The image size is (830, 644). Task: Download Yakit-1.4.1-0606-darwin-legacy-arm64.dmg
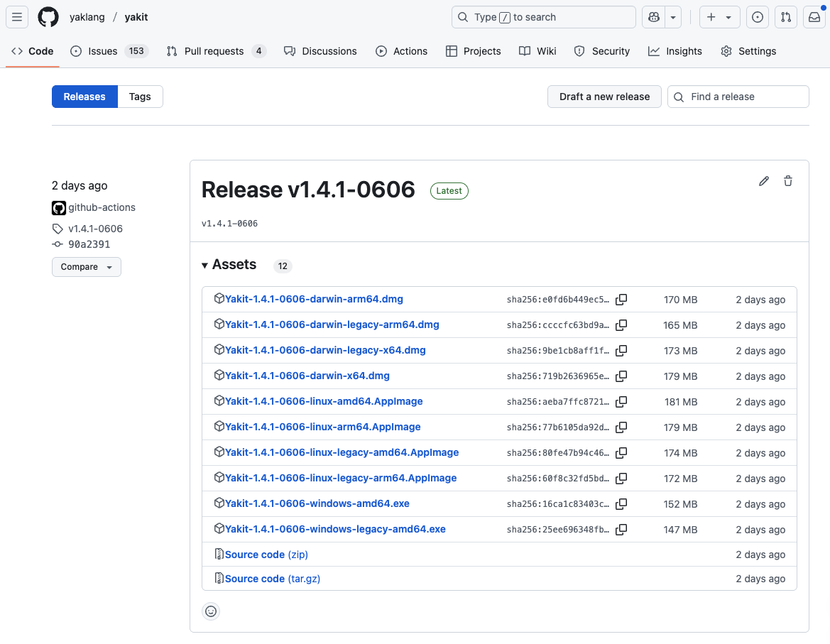point(332,324)
